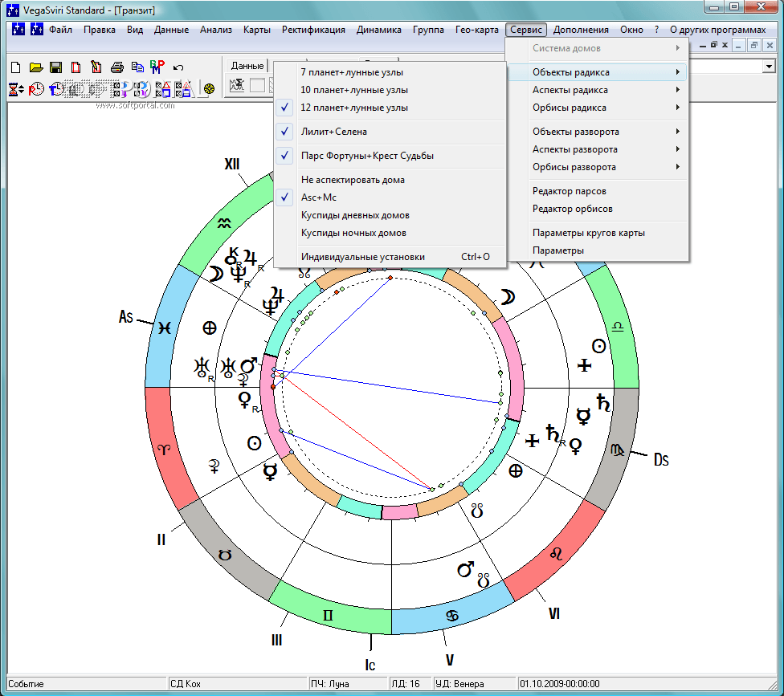This screenshot has width=784, height=696.
Task: Save using the floppy disk icon
Action: (56, 67)
